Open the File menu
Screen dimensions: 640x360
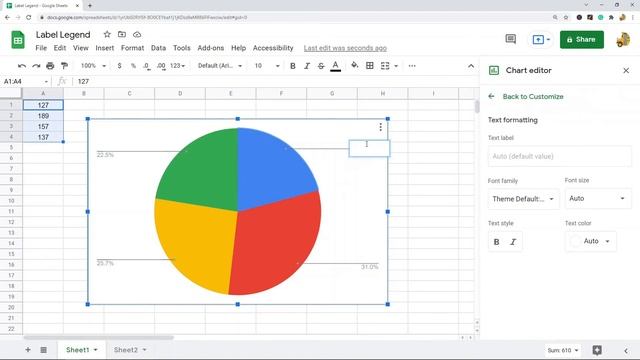41,48
